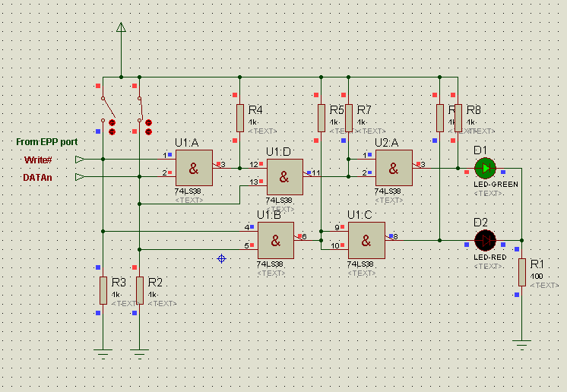Select pull-down resistor R2
The width and height of the screenshot is (567, 392).
[139, 290]
